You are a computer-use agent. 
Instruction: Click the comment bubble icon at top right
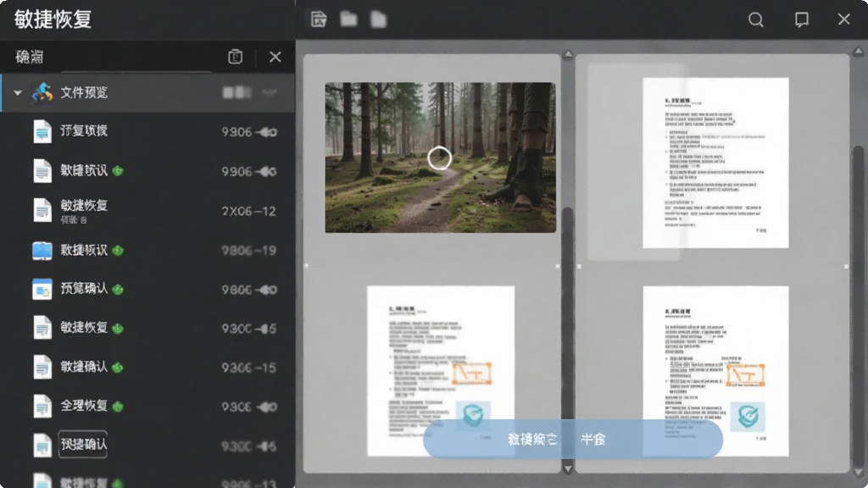click(x=802, y=20)
